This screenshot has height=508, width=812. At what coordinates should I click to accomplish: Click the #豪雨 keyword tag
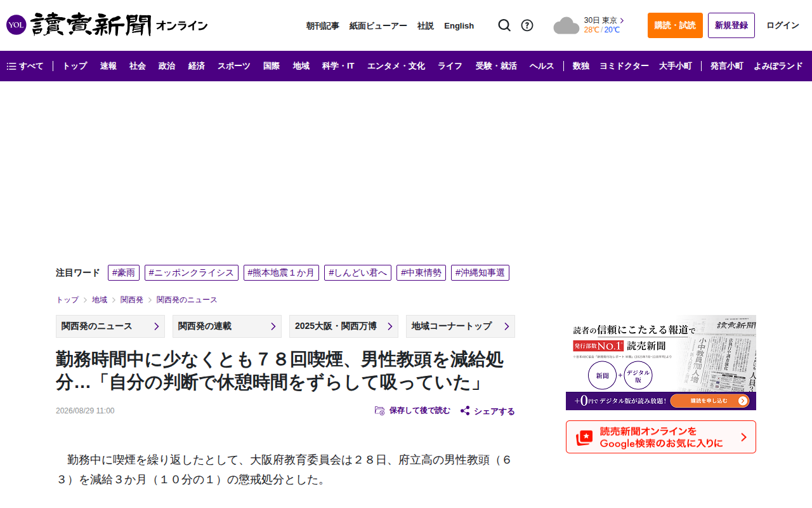pos(124,273)
